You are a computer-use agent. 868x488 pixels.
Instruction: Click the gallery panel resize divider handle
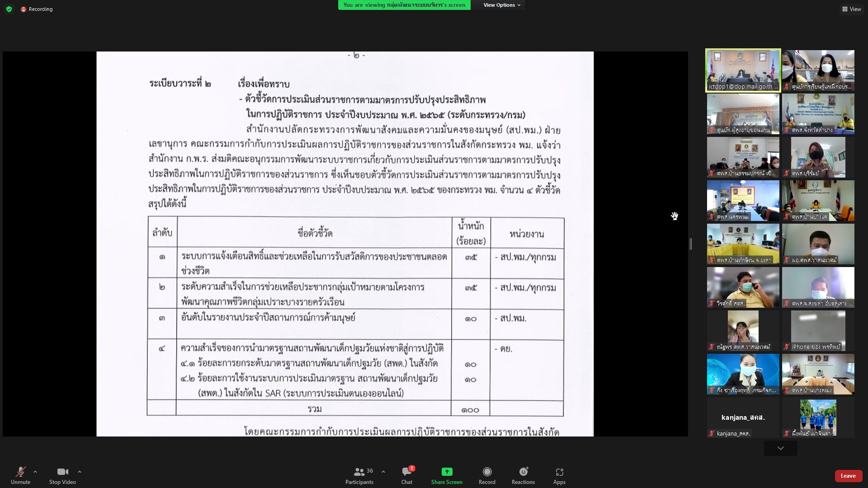click(x=691, y=244)
